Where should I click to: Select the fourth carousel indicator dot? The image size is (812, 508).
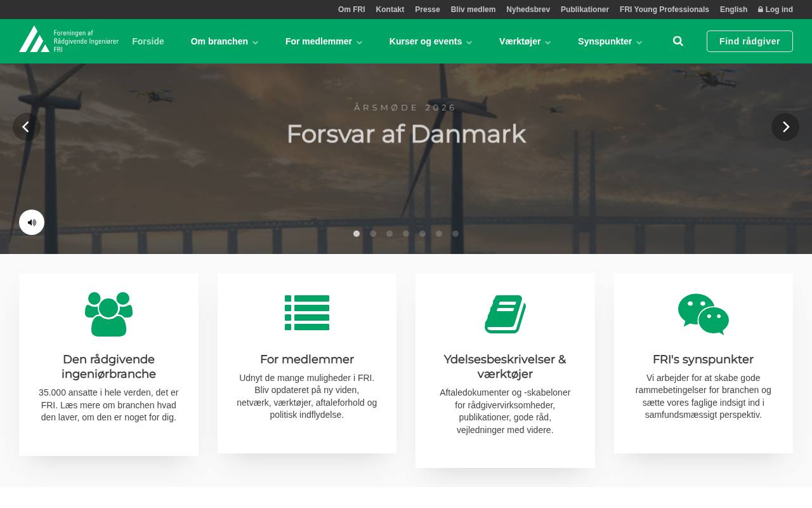tap(406, 234)
